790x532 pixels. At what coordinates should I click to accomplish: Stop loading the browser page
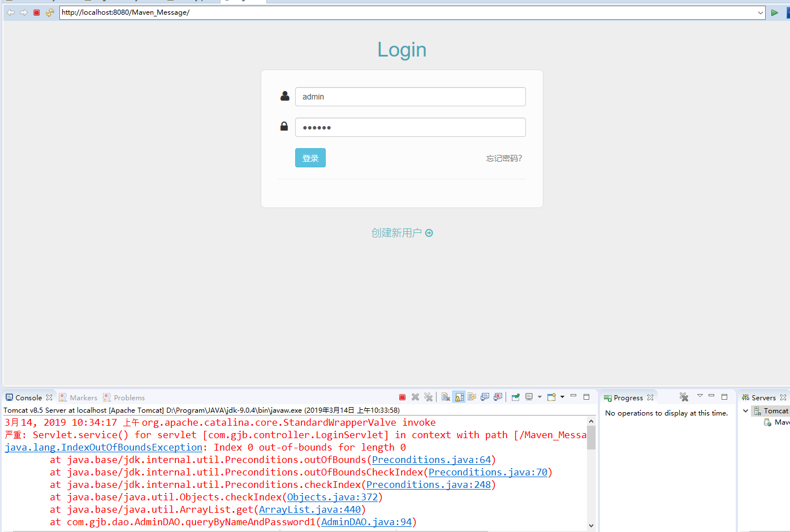(x=37, y=12)
